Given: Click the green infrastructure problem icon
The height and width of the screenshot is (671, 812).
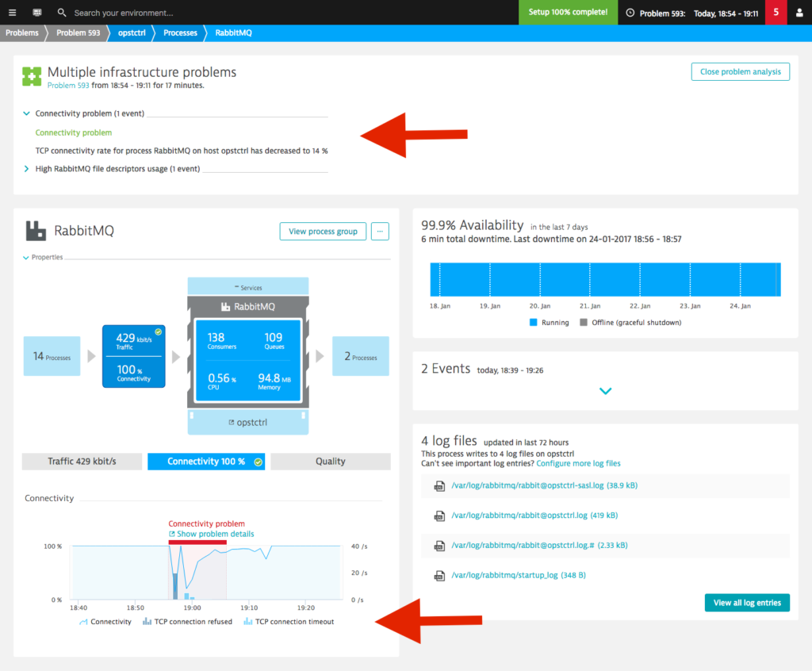Looking at the screenshot, I should tap(32, 76).
